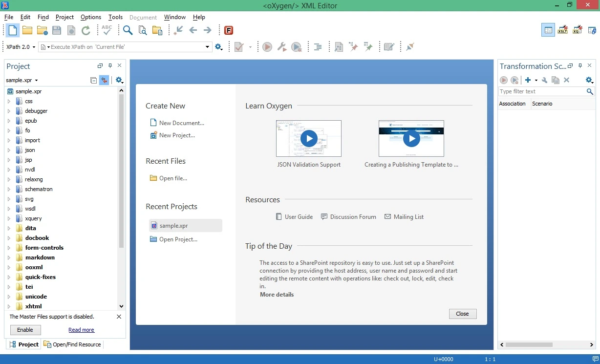Image resolution: width=600 pixels, height=364 pixels.
Task: Expand the dita folder
Action: coord(9,228)
